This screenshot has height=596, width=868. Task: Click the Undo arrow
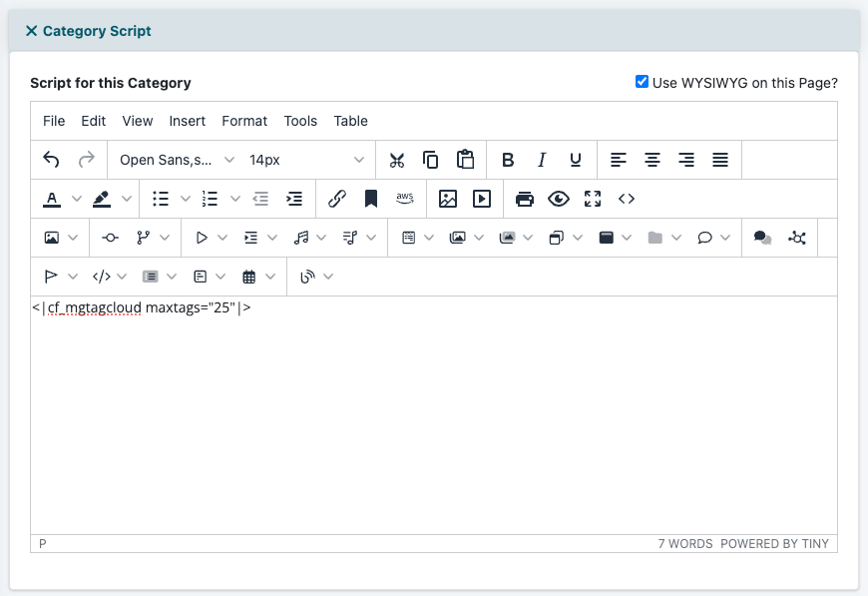[52, 160]
